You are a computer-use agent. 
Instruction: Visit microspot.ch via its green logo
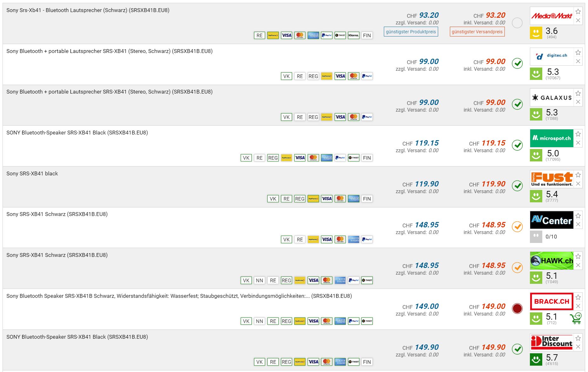pos(552,138)
